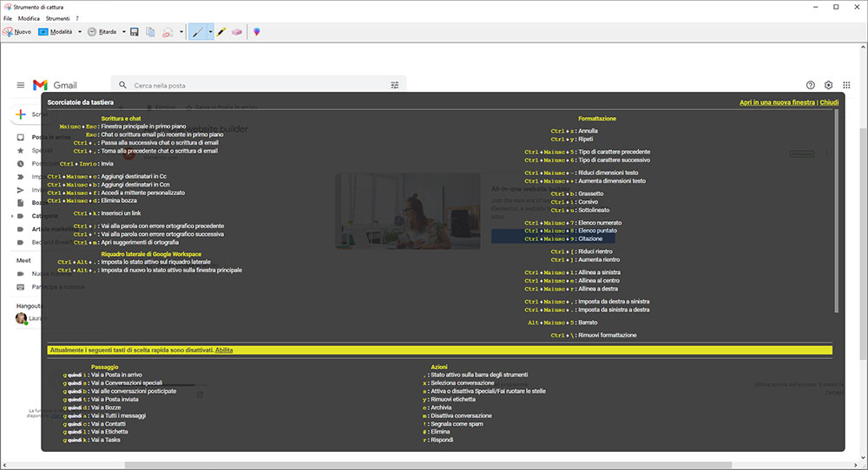Open the File menu
This screenshot has height=470, width=868.
point(8,18)
